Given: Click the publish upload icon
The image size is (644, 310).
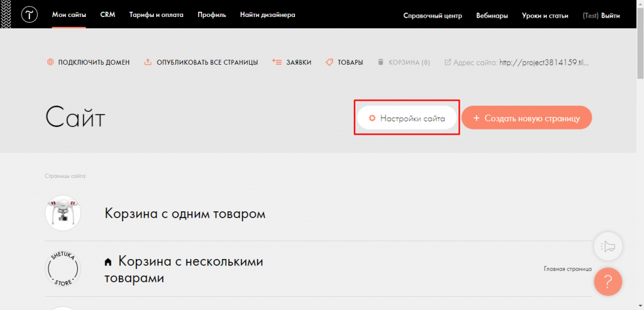Looking at the screenshot, I should [148, 62].
